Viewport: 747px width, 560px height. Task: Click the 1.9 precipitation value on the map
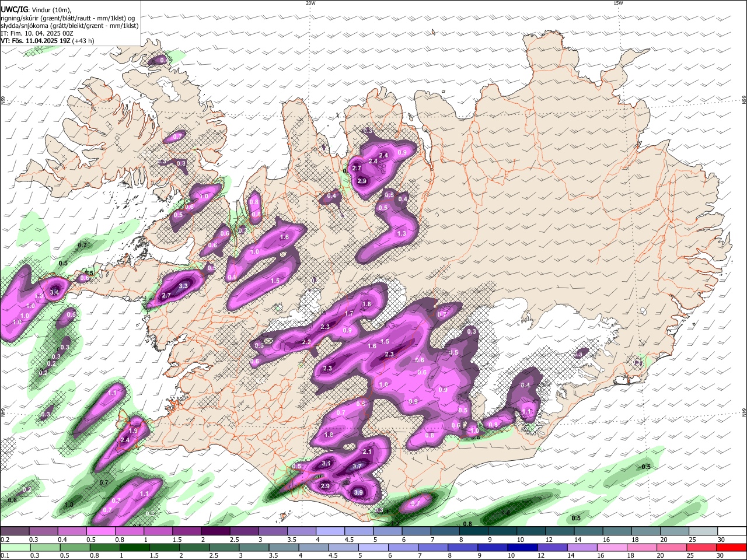[x=133, y=430]
